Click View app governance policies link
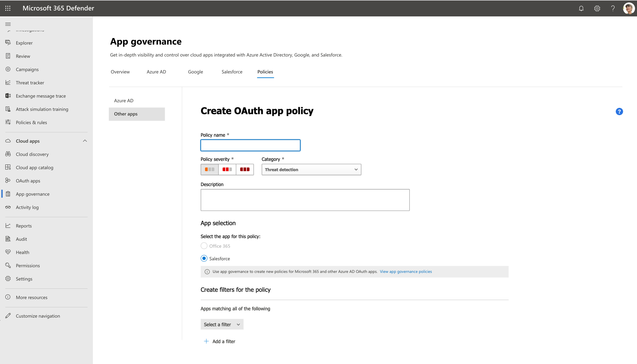637x364 pixels. pyautogui.click(x=406, y=271)
